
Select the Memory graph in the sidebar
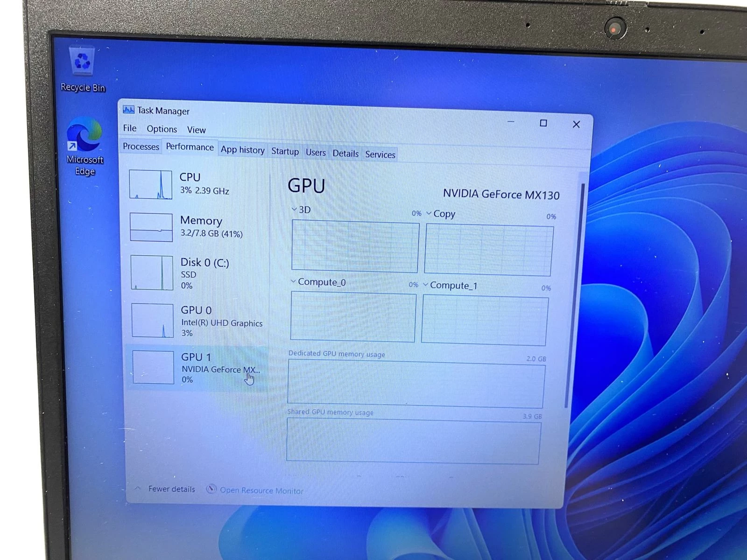pos(196,226)
